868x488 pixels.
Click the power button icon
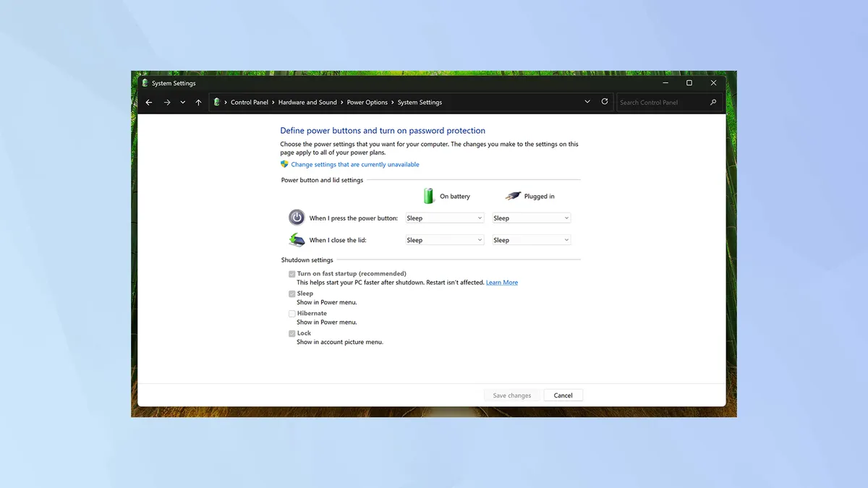(x=296, y=217)
